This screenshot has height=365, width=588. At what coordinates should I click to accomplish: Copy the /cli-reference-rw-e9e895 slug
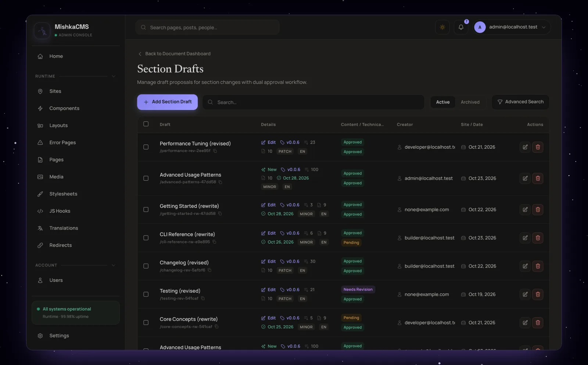215,242
